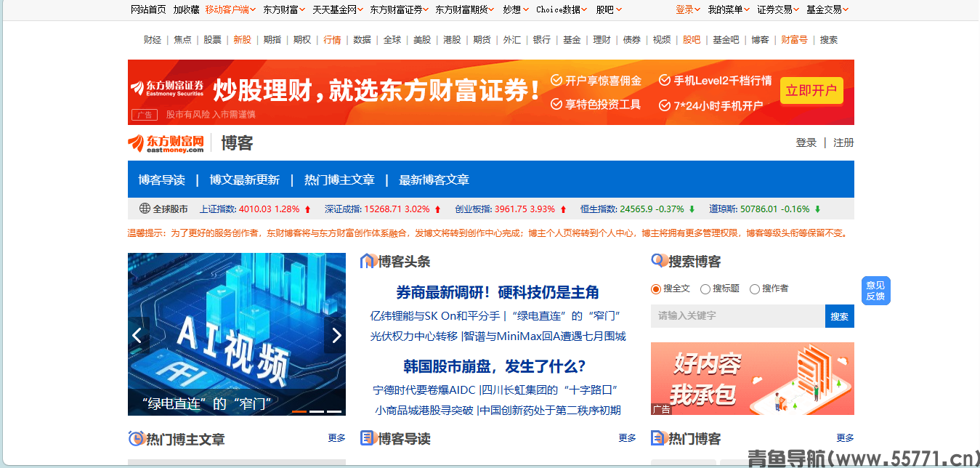The width and height of the screenshot is (980, 468).
Task: Open the 博文最新更新 tab
Action: 245,179
